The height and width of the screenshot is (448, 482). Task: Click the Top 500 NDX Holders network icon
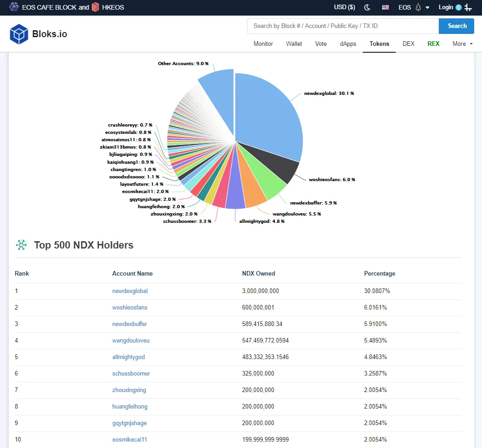22,245
